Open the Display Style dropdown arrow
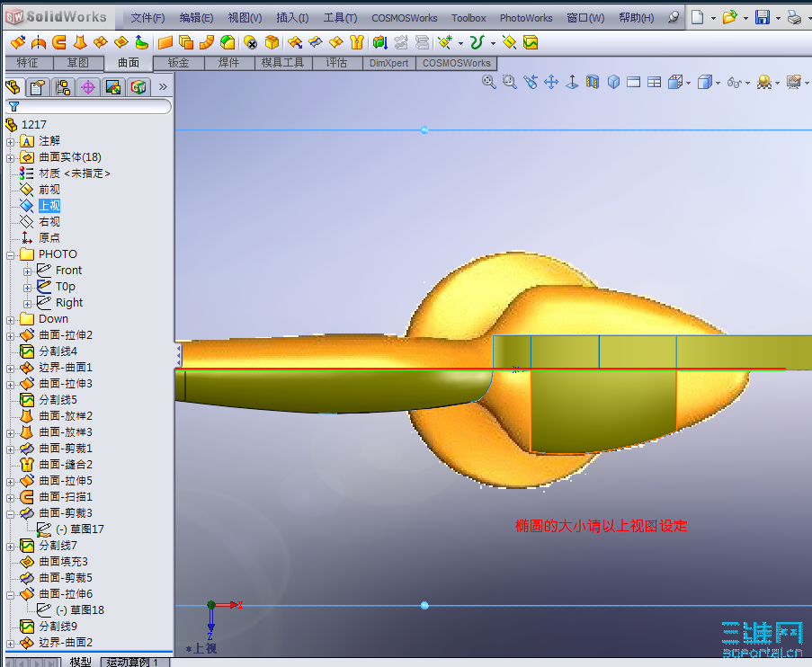The width and height of the screenshot is (812, 667). [718, 83]
